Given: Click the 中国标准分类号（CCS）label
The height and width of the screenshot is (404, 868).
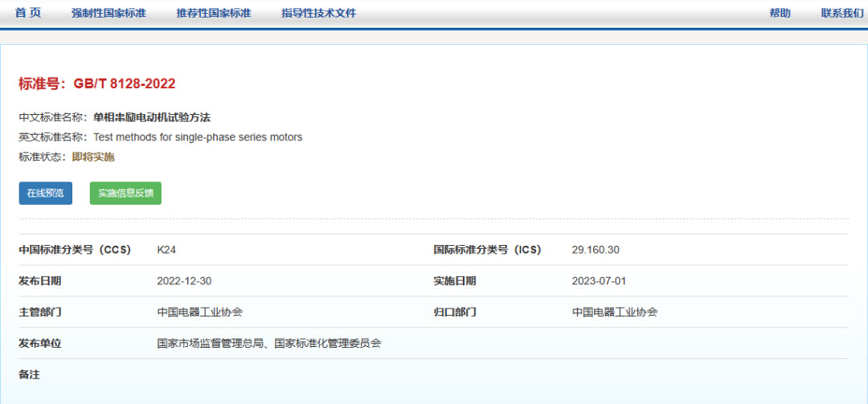Looking at the screenshot, I should pos(75,250).
